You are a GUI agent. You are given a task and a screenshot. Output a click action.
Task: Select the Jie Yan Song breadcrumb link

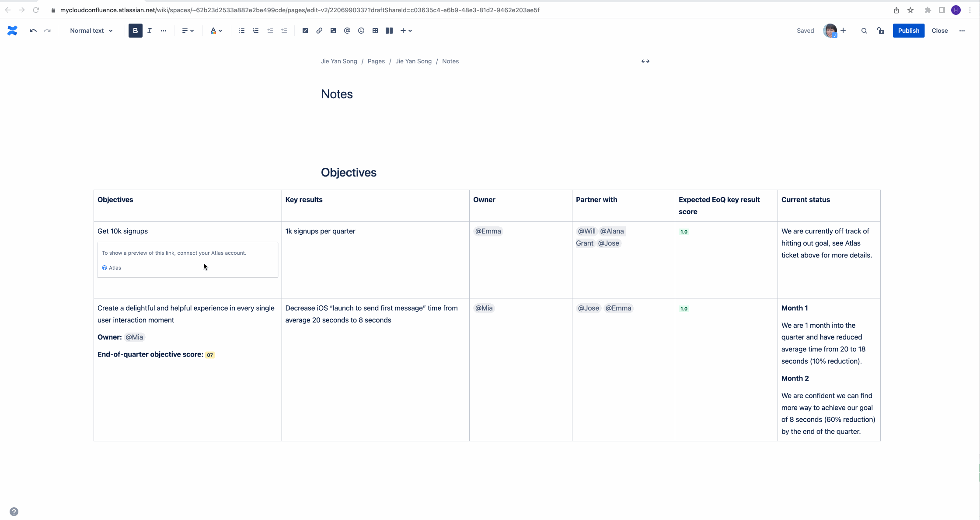[339, 61]
